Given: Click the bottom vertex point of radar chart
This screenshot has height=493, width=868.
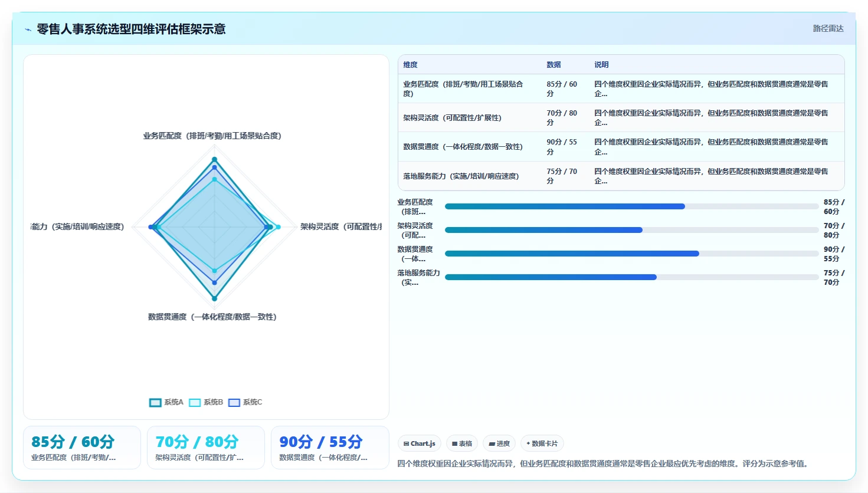Looking at the screenshot, I should [214, 298].
